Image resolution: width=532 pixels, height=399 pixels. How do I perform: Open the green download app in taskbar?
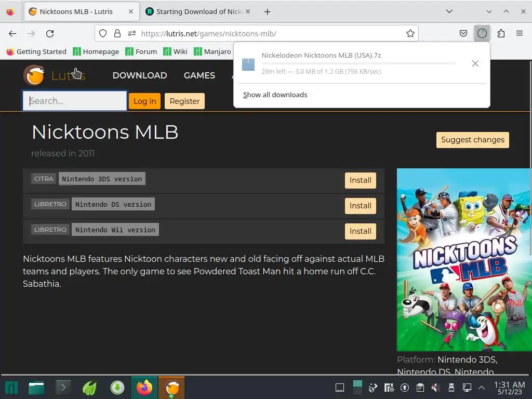click(x=117, y=388)
